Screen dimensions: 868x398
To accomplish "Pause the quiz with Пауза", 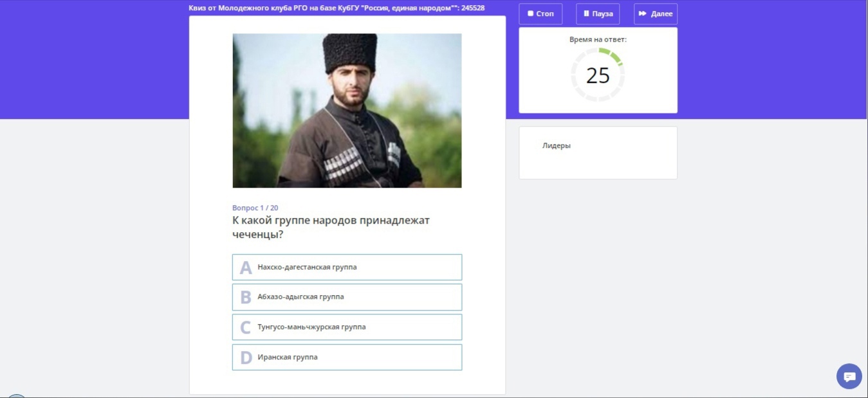I will [598, 14].
